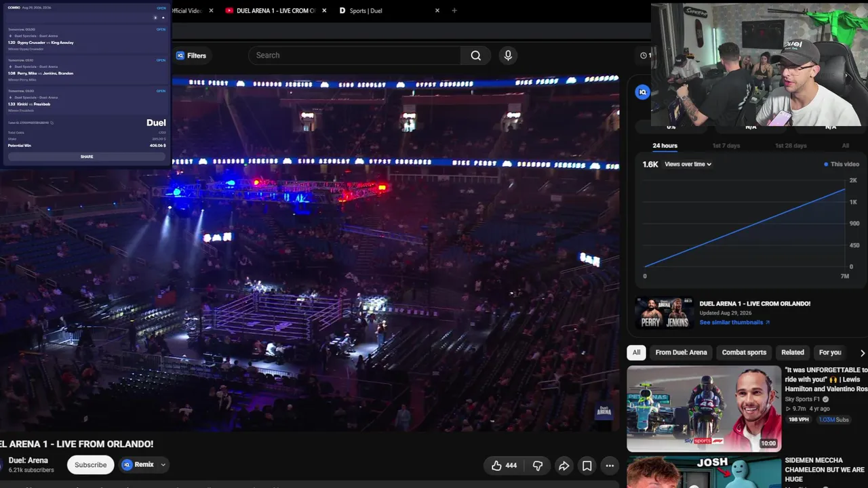Select the 1st 7 days stats tab

click(726, 146)
